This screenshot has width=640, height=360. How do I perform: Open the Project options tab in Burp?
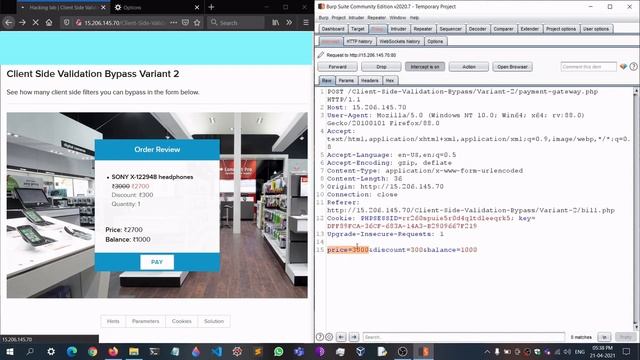click(x=561, y=29)
